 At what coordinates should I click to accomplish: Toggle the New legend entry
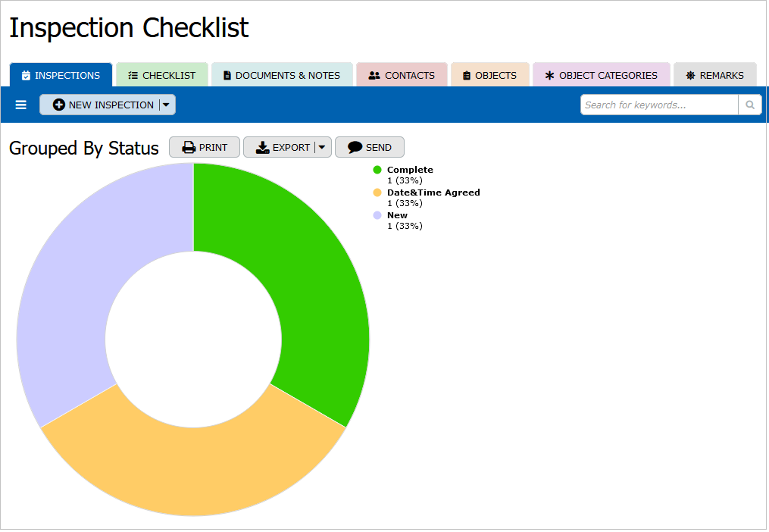point(397,215)
